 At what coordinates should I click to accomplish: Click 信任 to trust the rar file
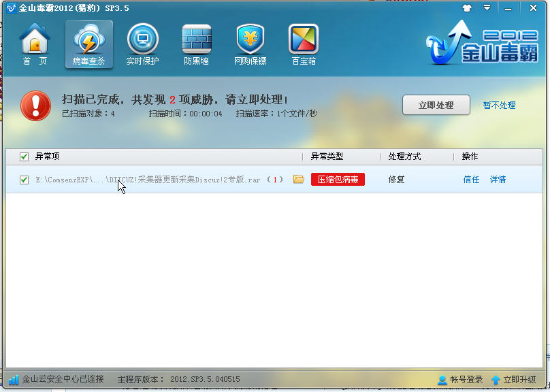coord(471,180)
